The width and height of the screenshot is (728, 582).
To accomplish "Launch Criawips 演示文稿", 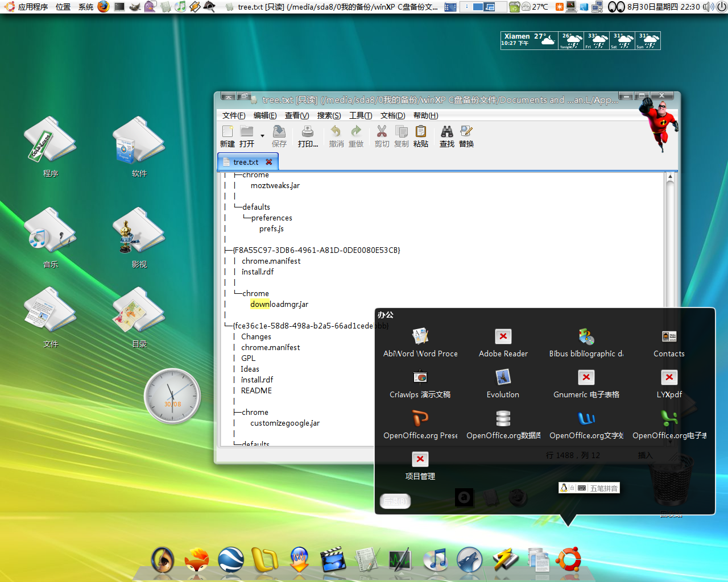I will [420, 384].
